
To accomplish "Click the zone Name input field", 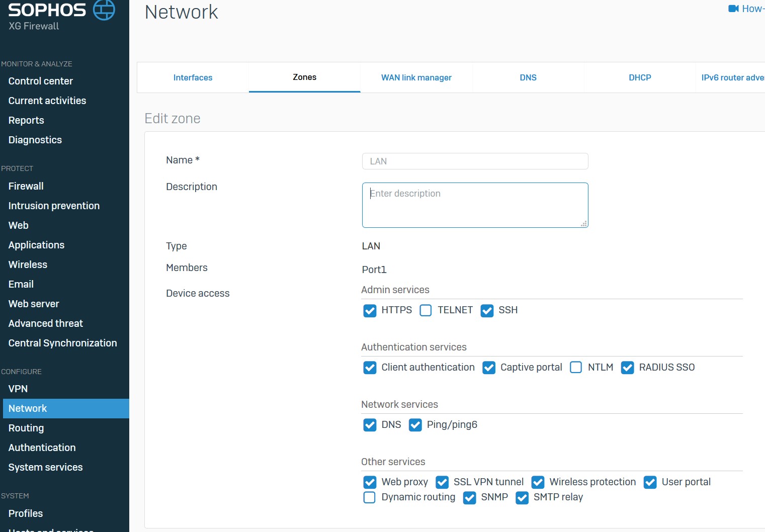I will coord(475,161).
